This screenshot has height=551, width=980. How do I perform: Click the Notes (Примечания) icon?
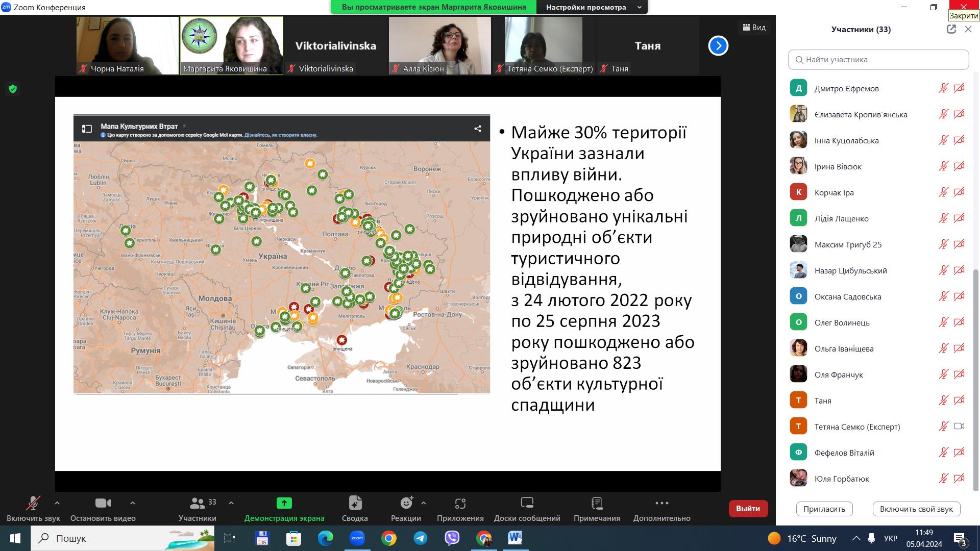596,504
